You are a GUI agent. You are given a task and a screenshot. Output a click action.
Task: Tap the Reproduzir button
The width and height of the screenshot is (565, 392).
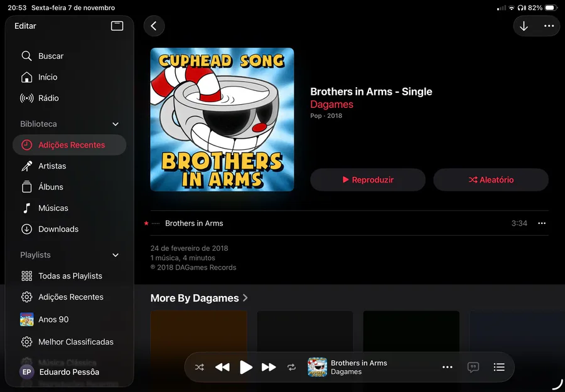point(368,179)
